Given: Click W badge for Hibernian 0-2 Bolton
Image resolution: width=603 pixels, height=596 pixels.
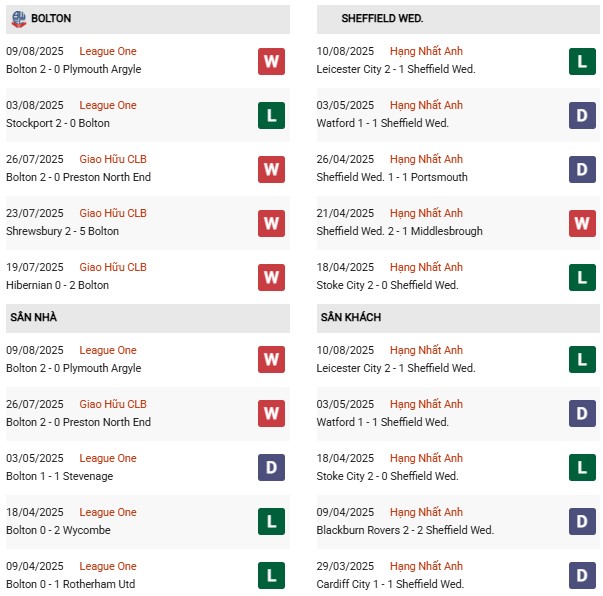Looking at the screenshot, I should pos(271,277).
